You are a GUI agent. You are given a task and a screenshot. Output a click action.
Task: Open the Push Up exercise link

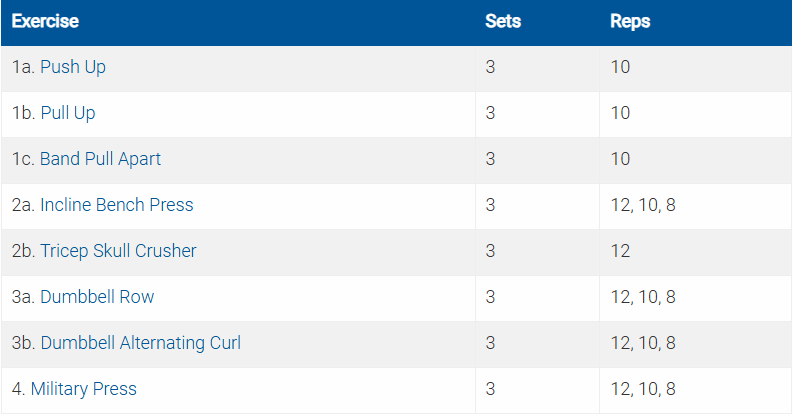click(72, 68)
